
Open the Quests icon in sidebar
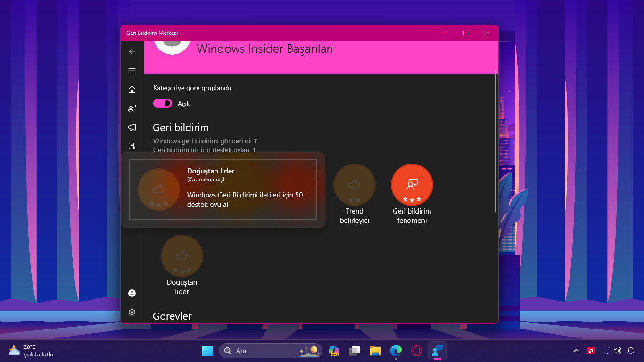(x=132, y=146)
